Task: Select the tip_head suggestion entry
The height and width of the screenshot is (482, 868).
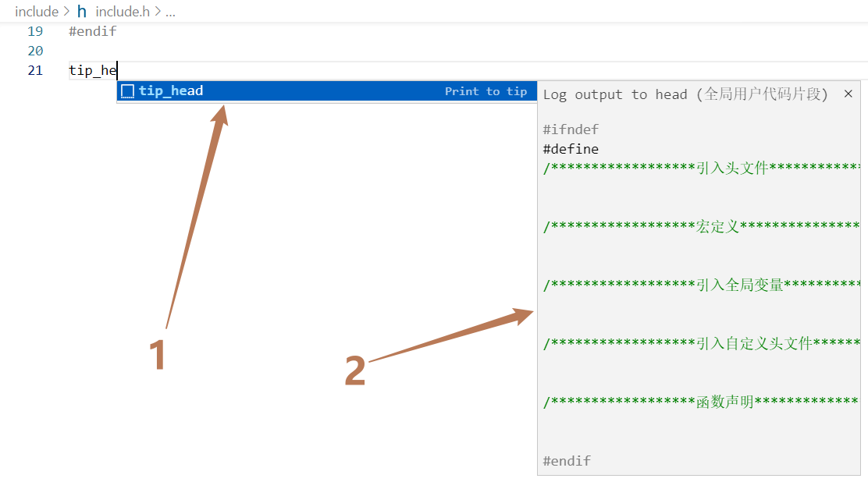Action: tap(171, 91)
